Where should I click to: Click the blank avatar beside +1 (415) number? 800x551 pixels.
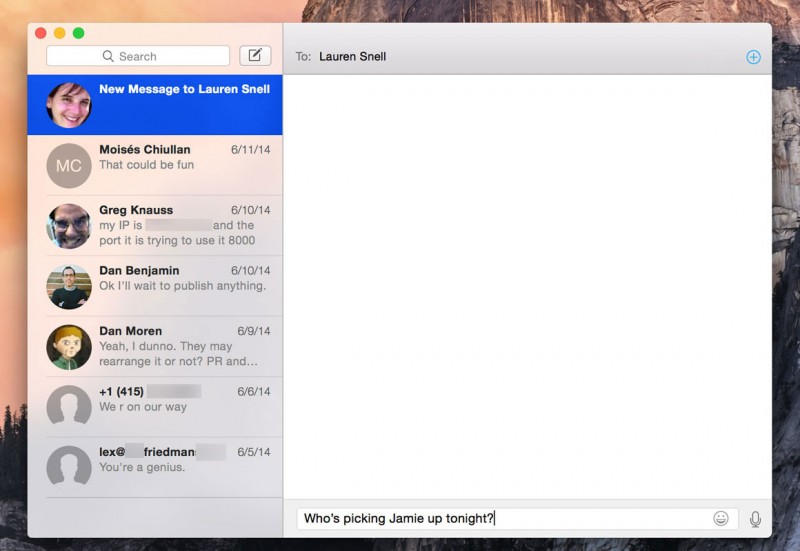click(x=69, y=407)
